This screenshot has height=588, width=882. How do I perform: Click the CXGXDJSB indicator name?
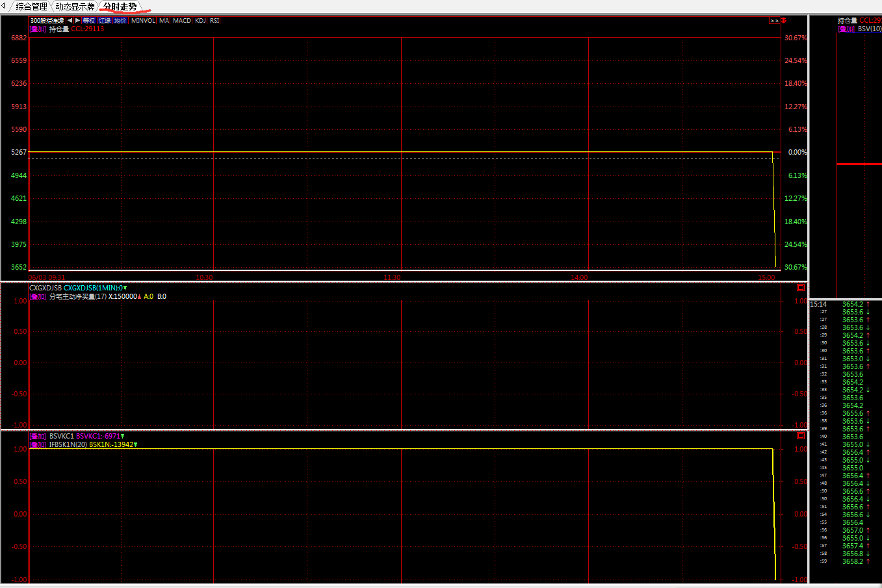[x=45, y=288]
